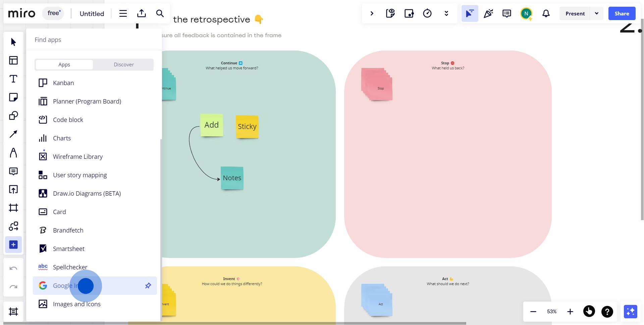Click the Reactions party popper icon
Screen dimensions: 644x325
488,13
